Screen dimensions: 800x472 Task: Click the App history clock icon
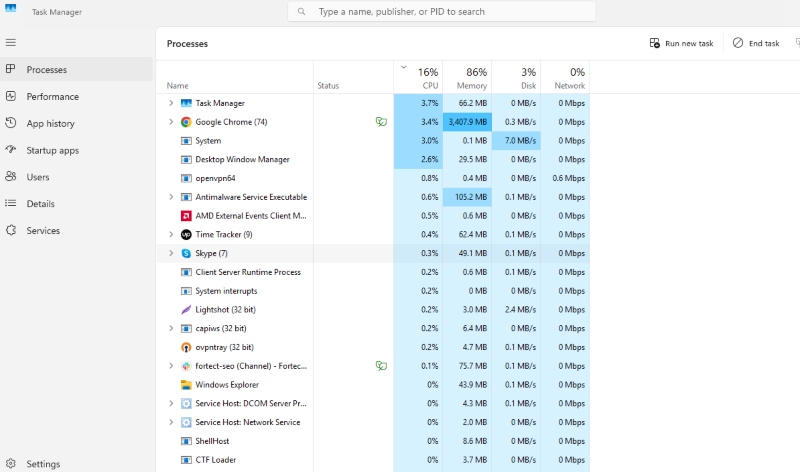(x=11, y=123)
